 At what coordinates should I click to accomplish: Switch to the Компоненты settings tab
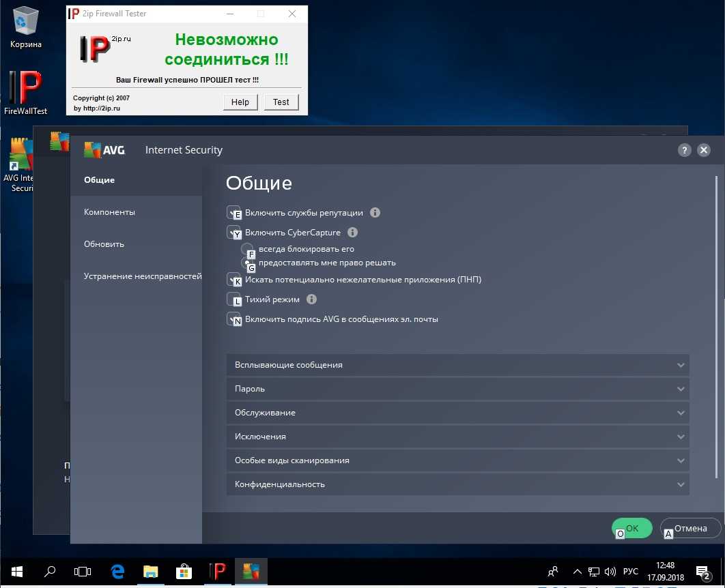[x=109, y=212]
